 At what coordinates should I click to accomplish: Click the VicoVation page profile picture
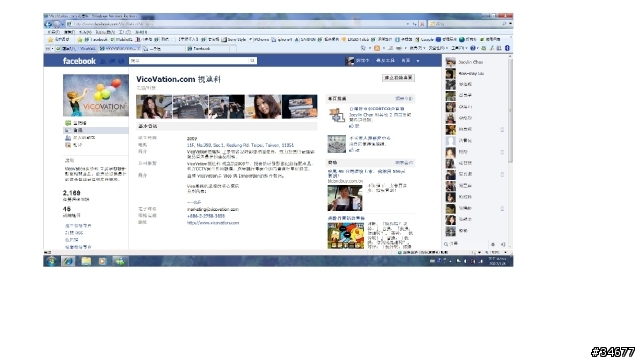point(96,95)
